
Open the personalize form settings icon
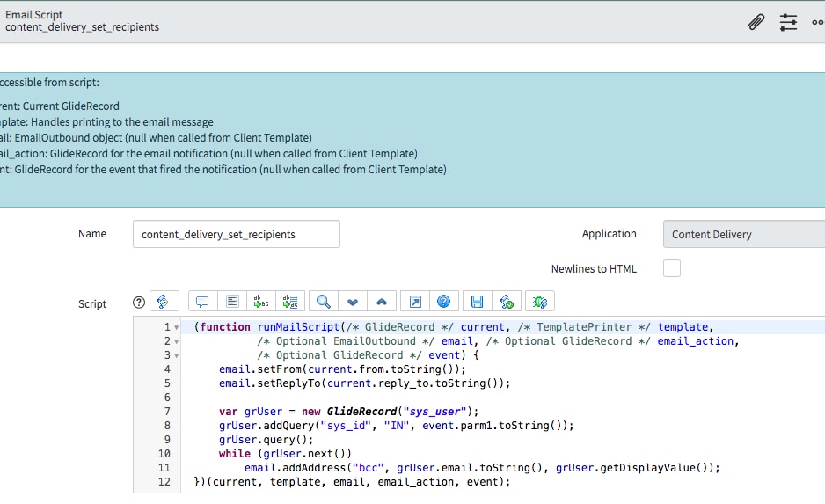(788, 22)
